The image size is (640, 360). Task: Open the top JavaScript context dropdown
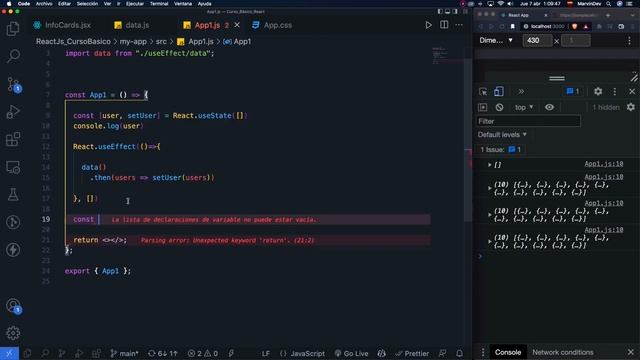[x=524, y=107]
